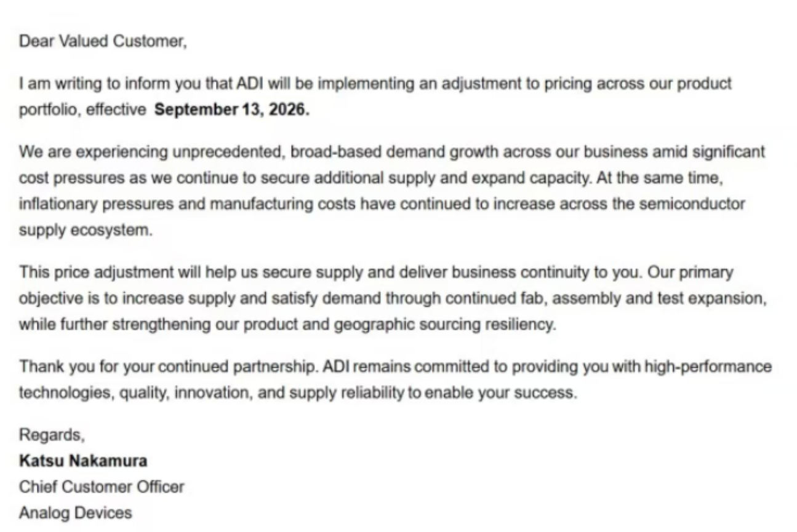Image resolution: width=797 pixels, height=532 pixels.
Task: Click the 'Regards,' closing line
Action: click(x=52, y=435)
